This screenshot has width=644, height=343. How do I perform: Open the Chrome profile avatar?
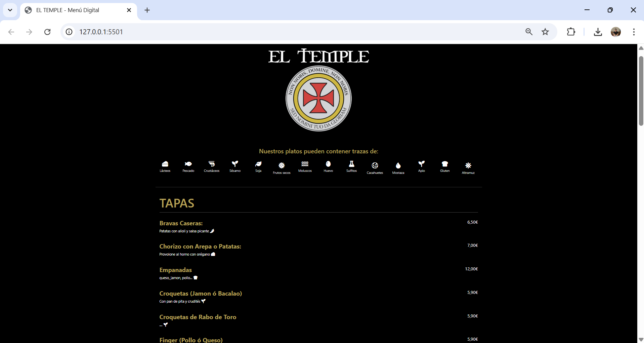point(615,32)
